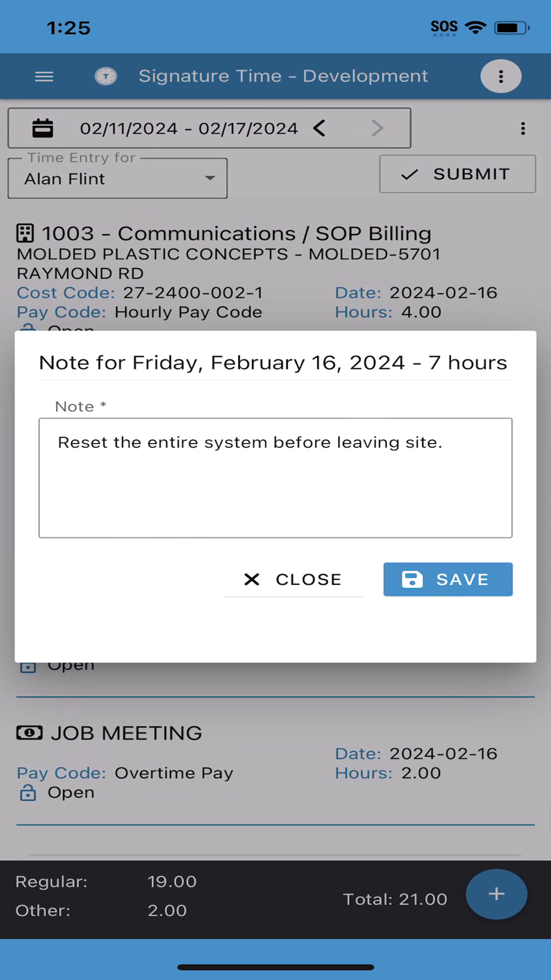Screen dimensions: 551x980
Task: Select the 1003 - Communications / SOP Billing entry
Action: 236,234
